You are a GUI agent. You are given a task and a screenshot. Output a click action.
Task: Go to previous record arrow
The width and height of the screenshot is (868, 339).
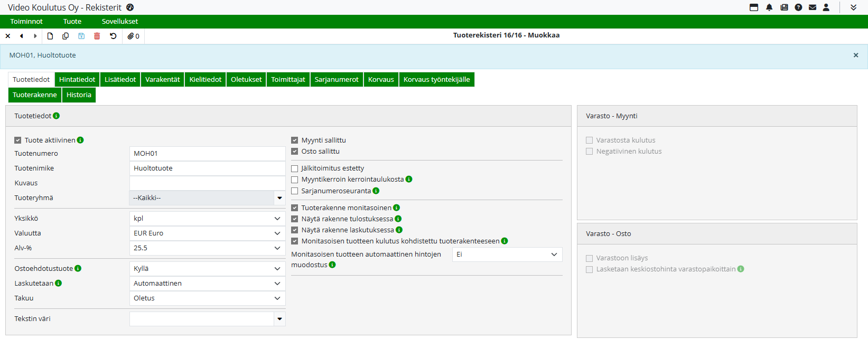(x=22, y=36)
